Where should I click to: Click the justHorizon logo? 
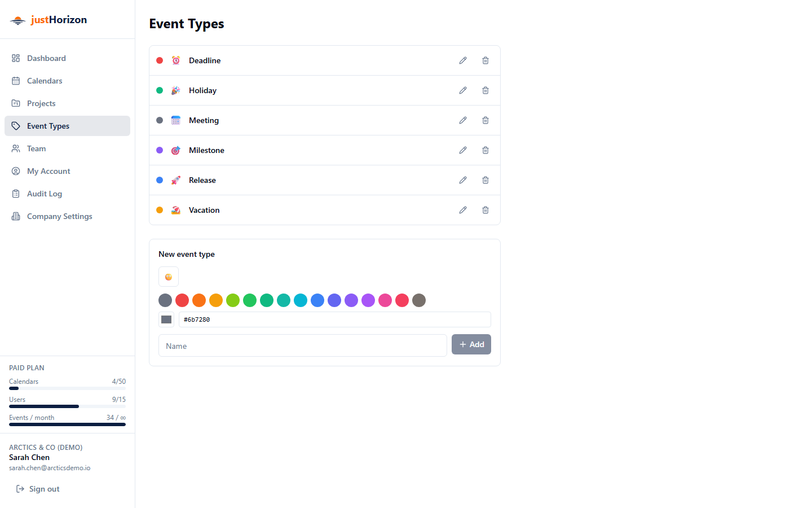click(x=48, y=20)
